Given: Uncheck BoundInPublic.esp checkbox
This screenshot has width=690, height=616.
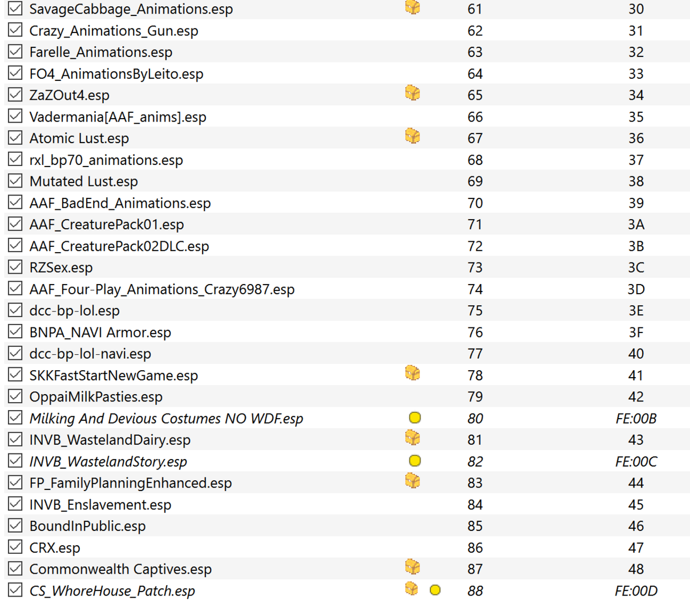Looking at the screenshot, I should coord(15,525).
